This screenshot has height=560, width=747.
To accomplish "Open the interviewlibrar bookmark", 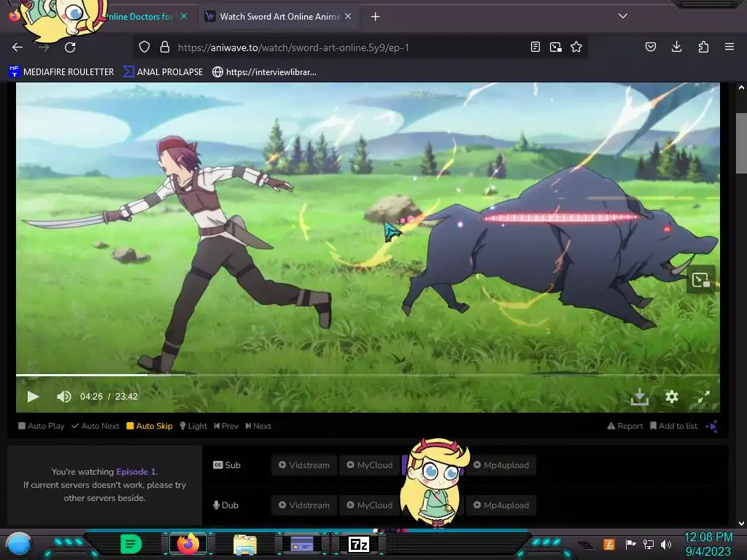I will pos(264,72).
